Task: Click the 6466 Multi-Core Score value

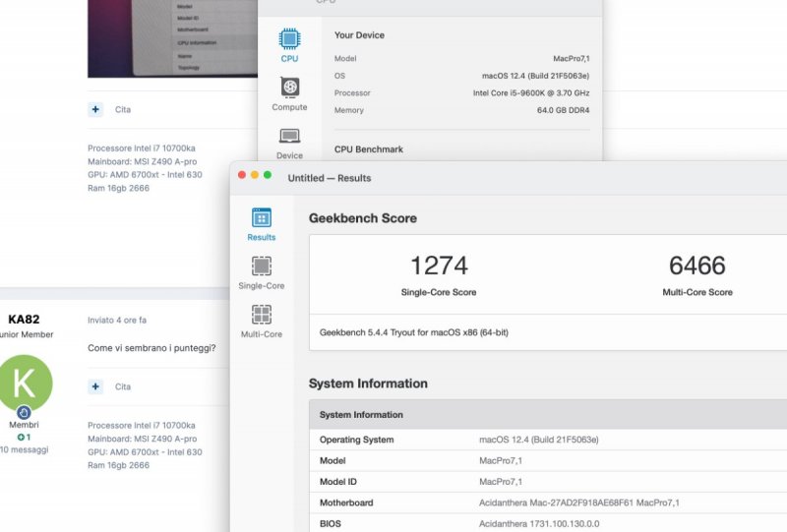Action: (x=697, y=265)
